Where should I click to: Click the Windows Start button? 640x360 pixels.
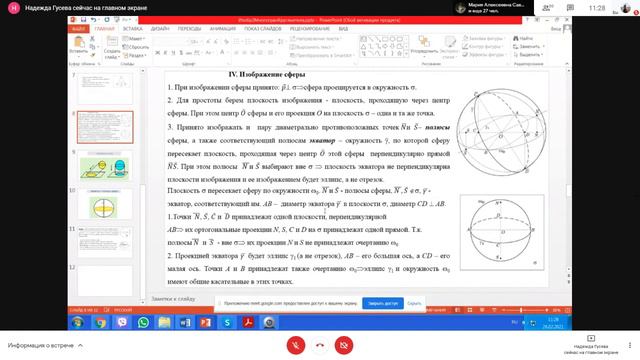78,322
